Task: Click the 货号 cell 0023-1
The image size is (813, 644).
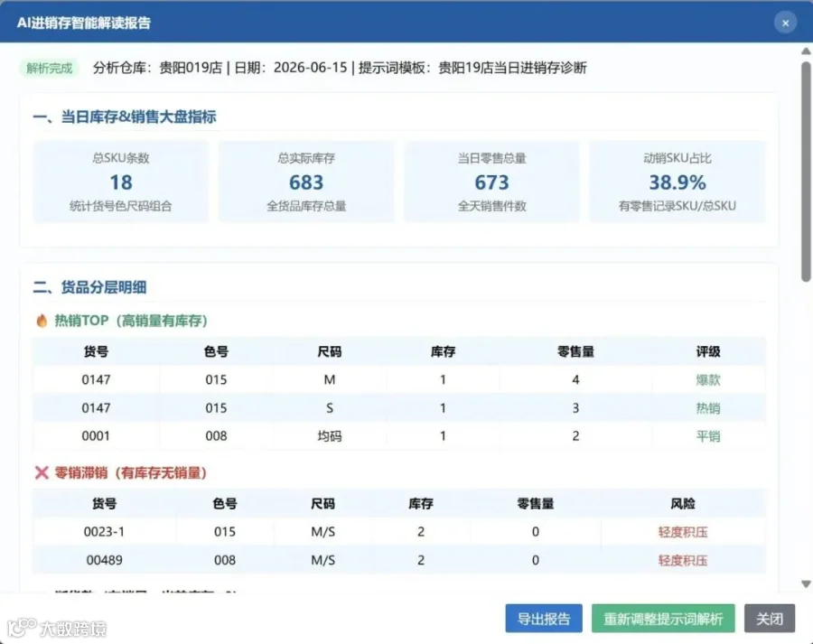Action: coord(104,532)
